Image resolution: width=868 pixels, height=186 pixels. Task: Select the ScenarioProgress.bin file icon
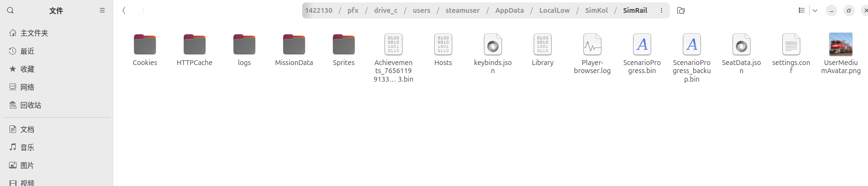click(642, 45)
